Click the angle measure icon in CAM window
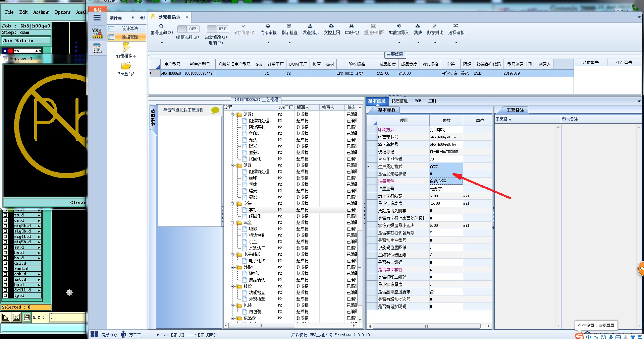The image size is (644, 339). (x=16, y=317)
